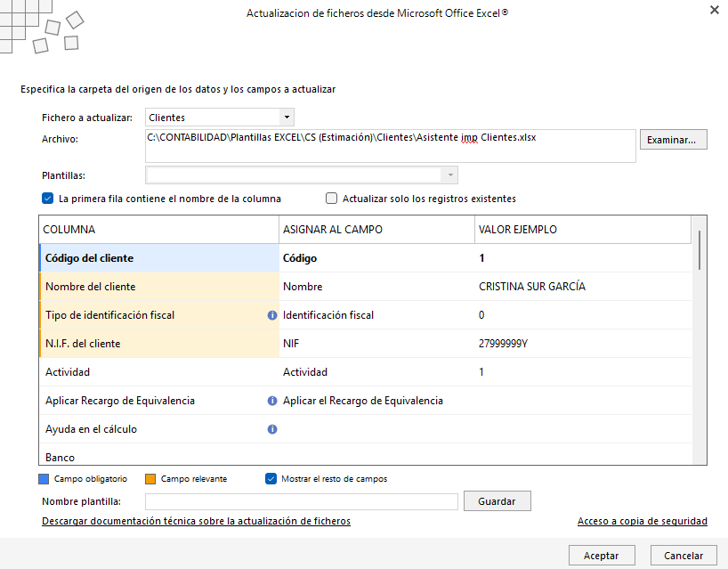Viewport: 728px width, 569px height.
Task: Click the table's vertical scrollbar thumb
Action: tap(700, 250)
